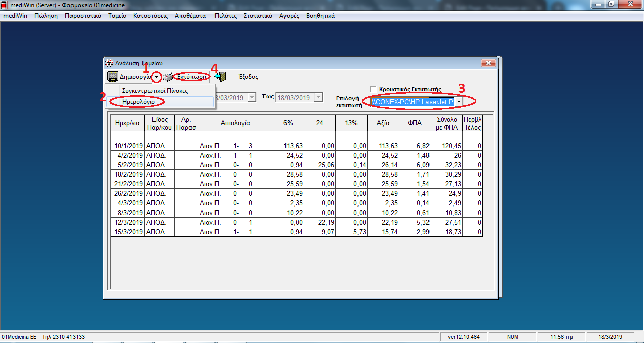Close the Ανάλυση Ταμείου window

pyautogui.click(x=488, y=63)
